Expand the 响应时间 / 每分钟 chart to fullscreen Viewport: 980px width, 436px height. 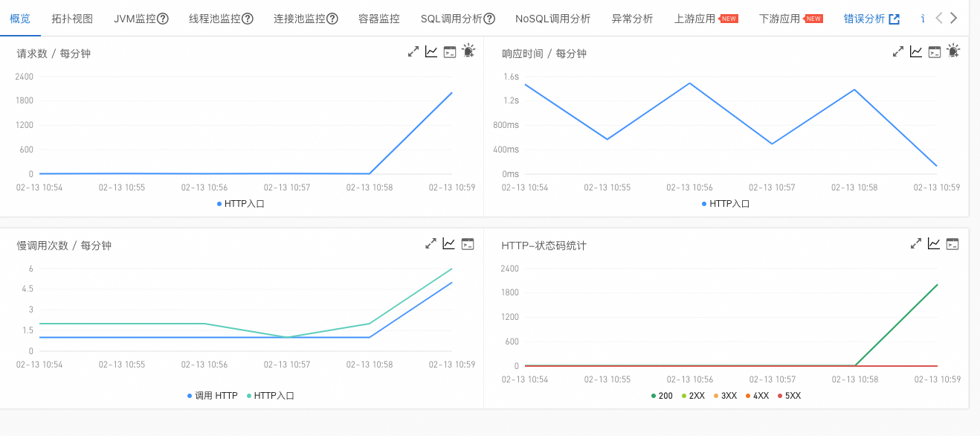coord(898,51)
